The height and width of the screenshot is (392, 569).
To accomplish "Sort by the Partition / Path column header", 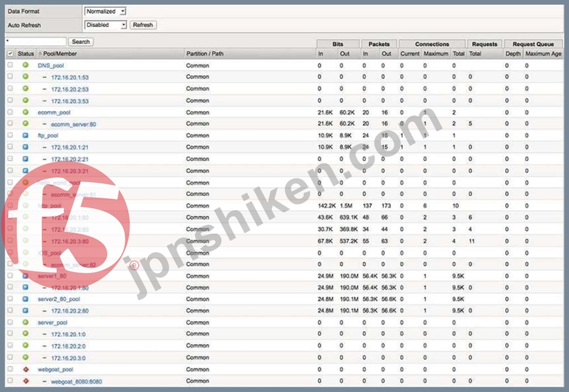I will click(x=204, y=53).
